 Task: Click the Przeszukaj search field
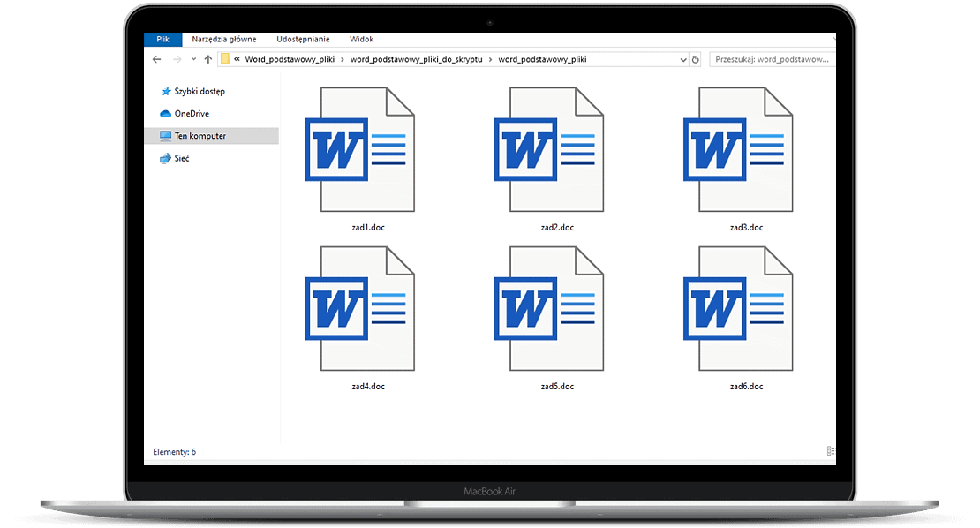point(772,59)
